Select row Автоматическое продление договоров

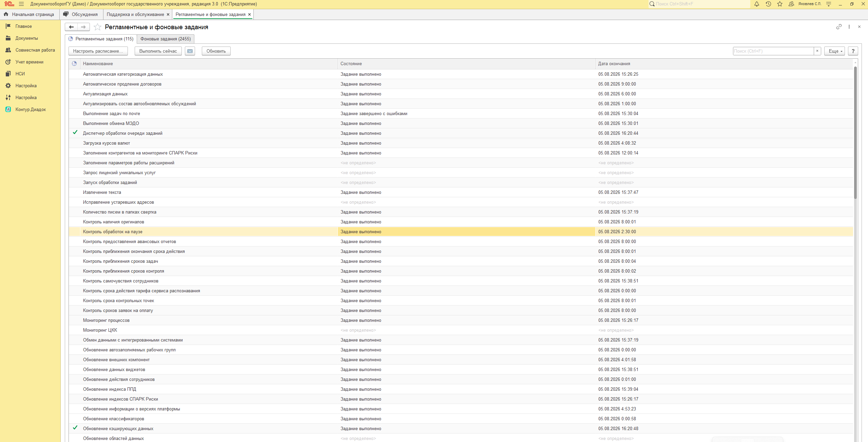tap(461, 84)
